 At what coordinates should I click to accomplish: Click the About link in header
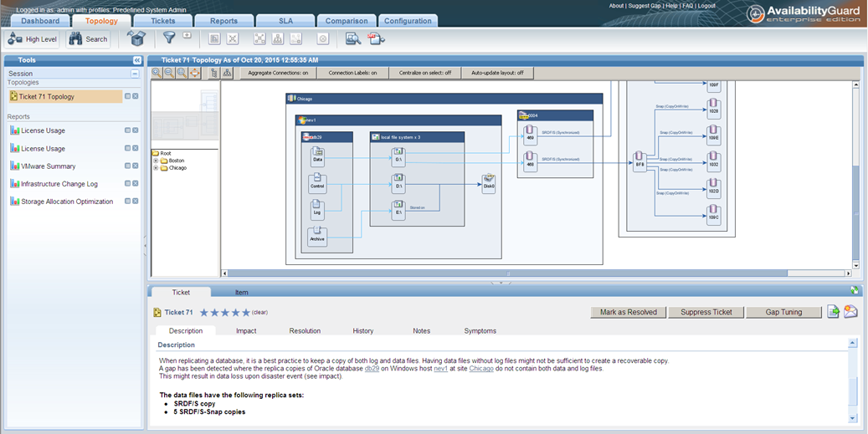[616, 6]
